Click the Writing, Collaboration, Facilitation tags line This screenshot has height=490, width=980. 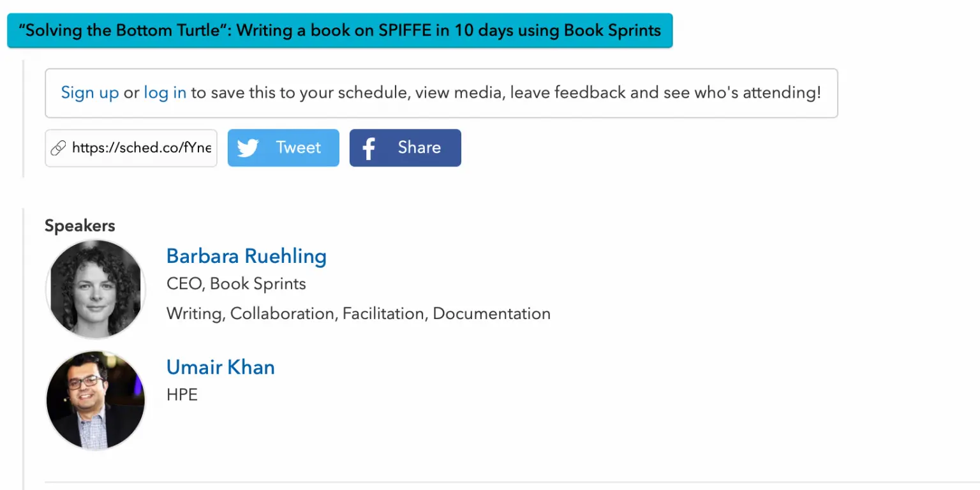(x=359, y=314)
